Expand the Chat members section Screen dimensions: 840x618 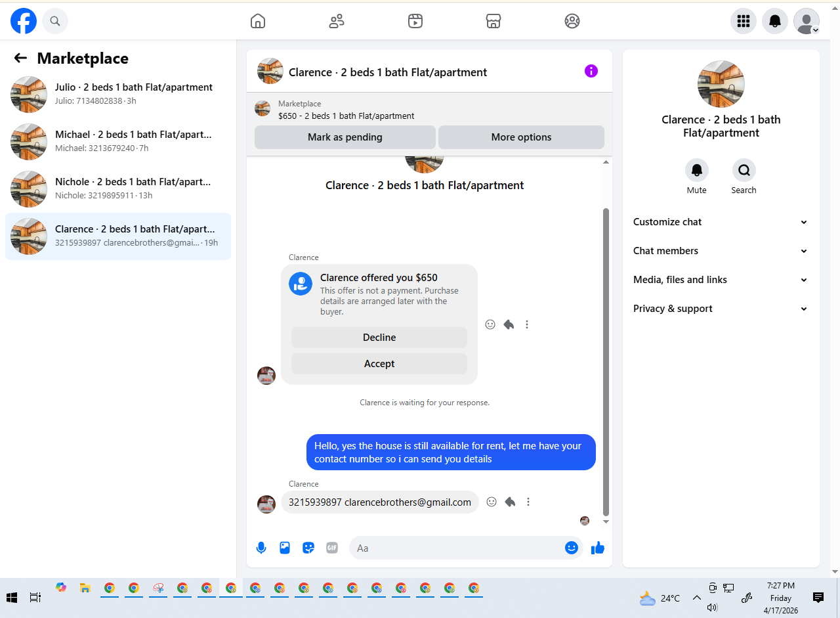721,251
